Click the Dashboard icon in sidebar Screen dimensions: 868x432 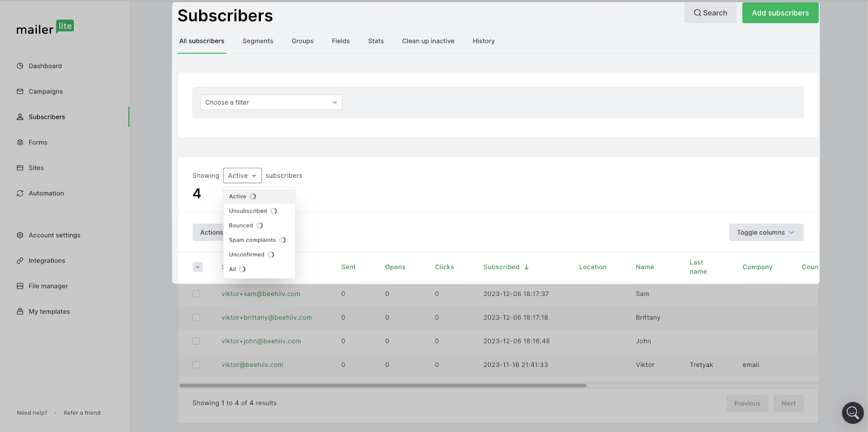click(20, 66)
